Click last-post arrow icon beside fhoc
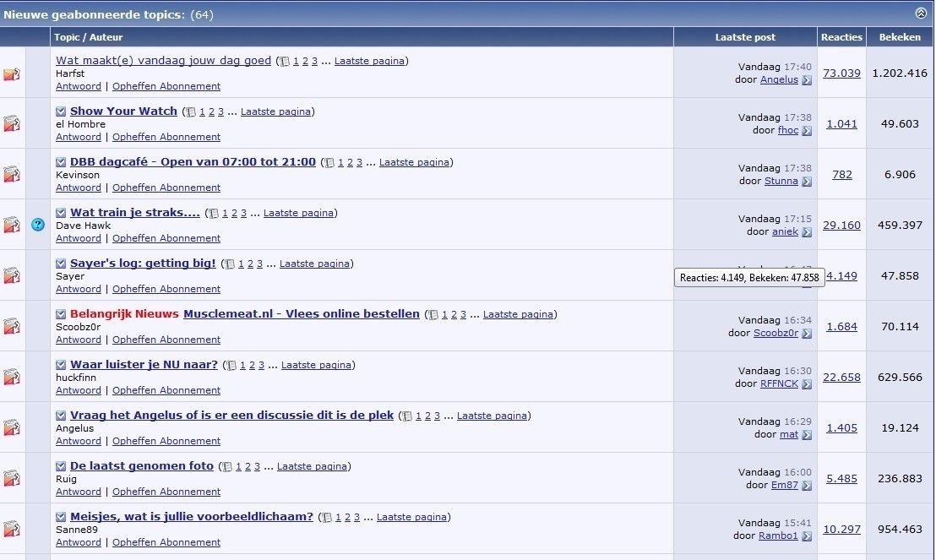Screen dimensions: 936x560 pyautogui.click(x=807, y=131)
